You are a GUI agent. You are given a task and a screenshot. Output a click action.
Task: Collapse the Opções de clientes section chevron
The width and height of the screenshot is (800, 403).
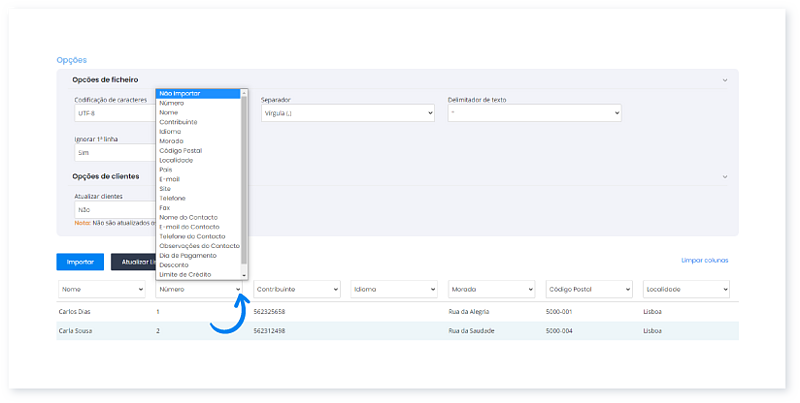click(x=724, y=177)
